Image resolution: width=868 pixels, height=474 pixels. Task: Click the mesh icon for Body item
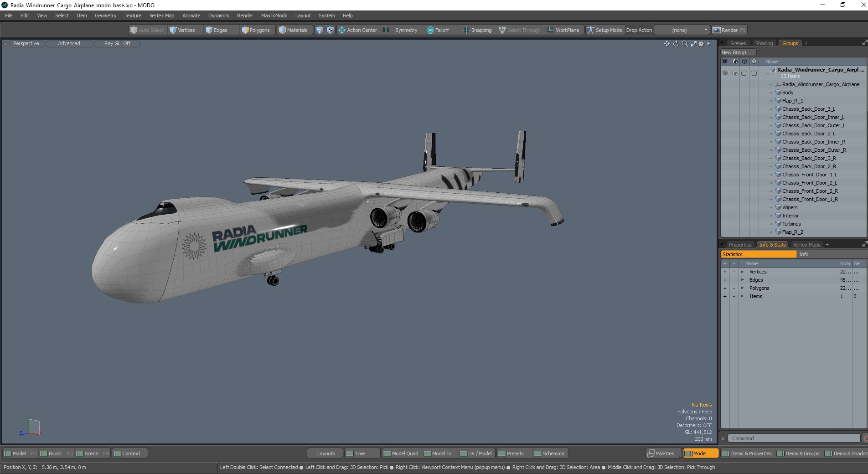pos(779,93)
